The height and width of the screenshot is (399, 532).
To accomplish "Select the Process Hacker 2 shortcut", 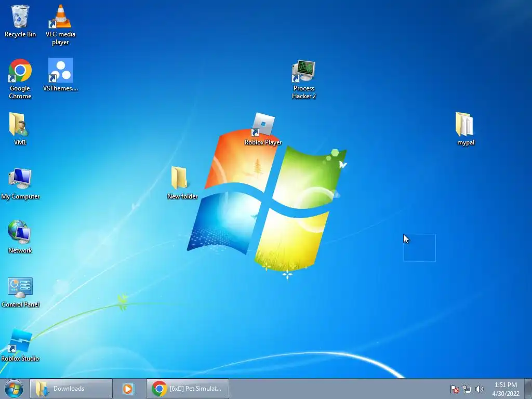I will click(303, 79).
